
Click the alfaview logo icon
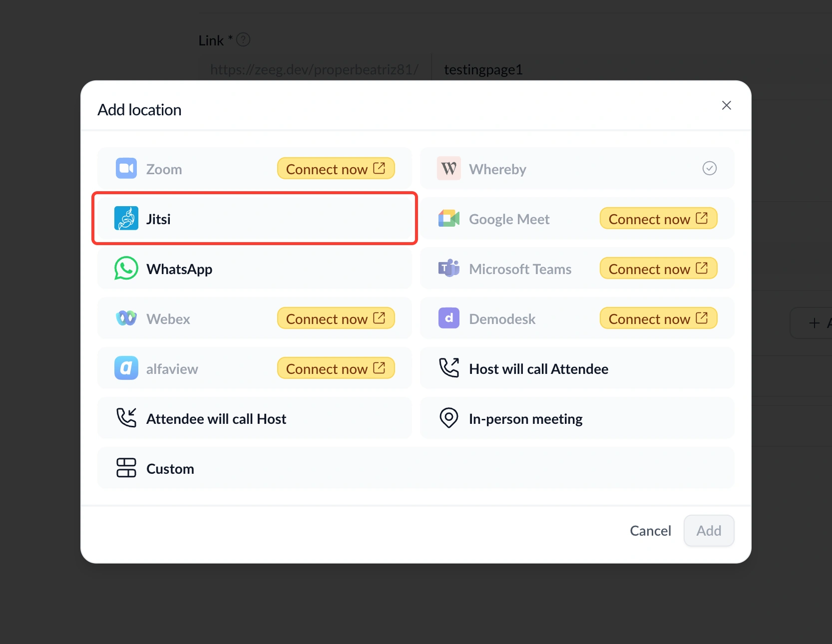click(126, 368)
